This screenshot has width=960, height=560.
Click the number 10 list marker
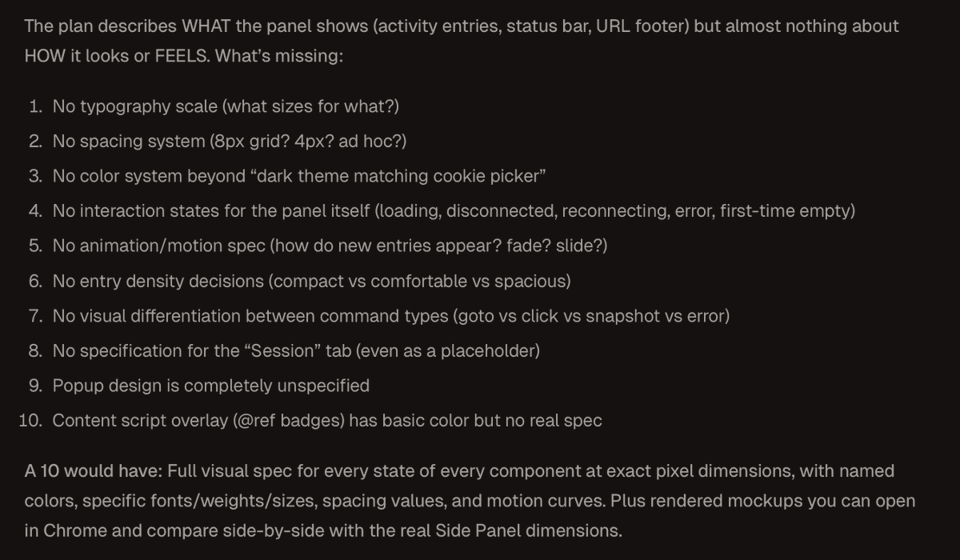(30, 421)
